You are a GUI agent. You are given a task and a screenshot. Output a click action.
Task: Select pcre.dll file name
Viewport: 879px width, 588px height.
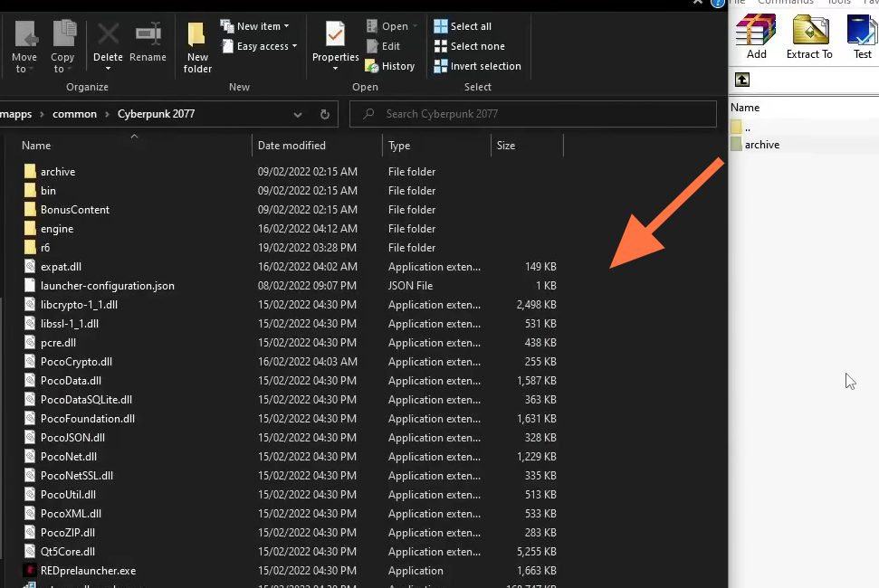(x=58, y=343)
